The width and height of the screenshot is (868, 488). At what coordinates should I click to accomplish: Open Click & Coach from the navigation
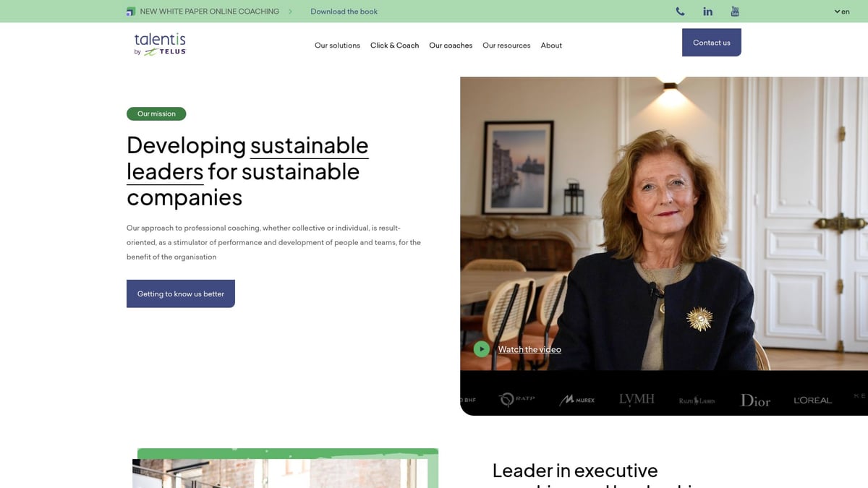tap(394, 45)
